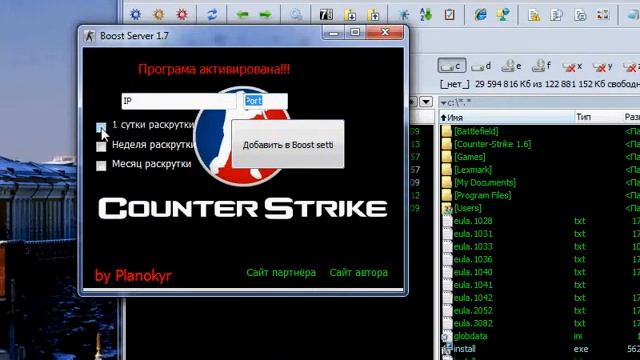Switch to disconnected network drive x
This screenshot has height=360, width=640.
coord(572,66)
